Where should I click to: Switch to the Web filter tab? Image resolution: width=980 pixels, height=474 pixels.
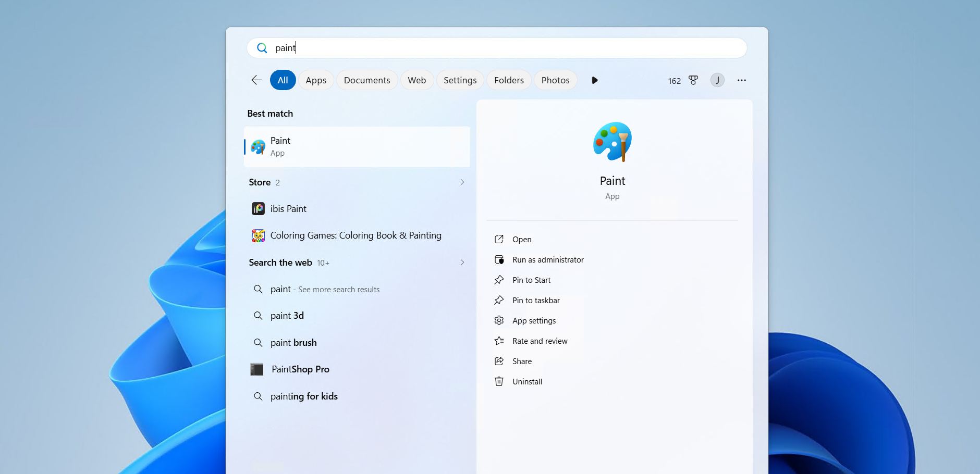tap(417, 80)
